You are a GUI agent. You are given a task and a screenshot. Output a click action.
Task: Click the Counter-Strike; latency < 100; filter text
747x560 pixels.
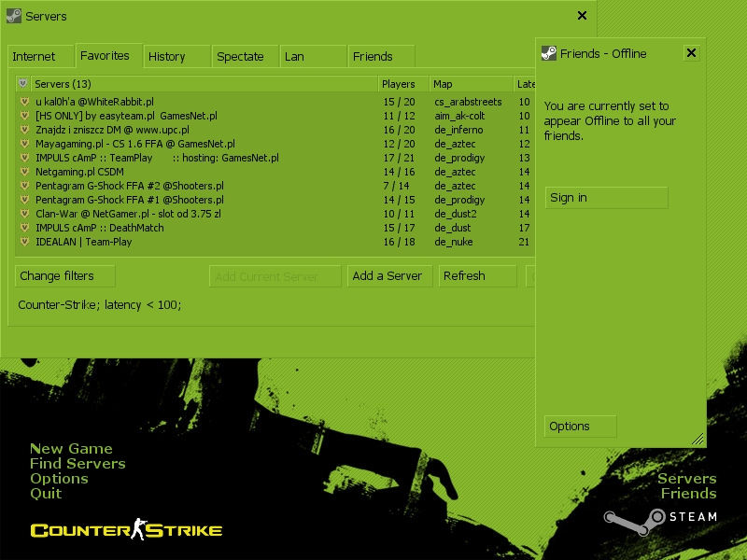[100, 305]
